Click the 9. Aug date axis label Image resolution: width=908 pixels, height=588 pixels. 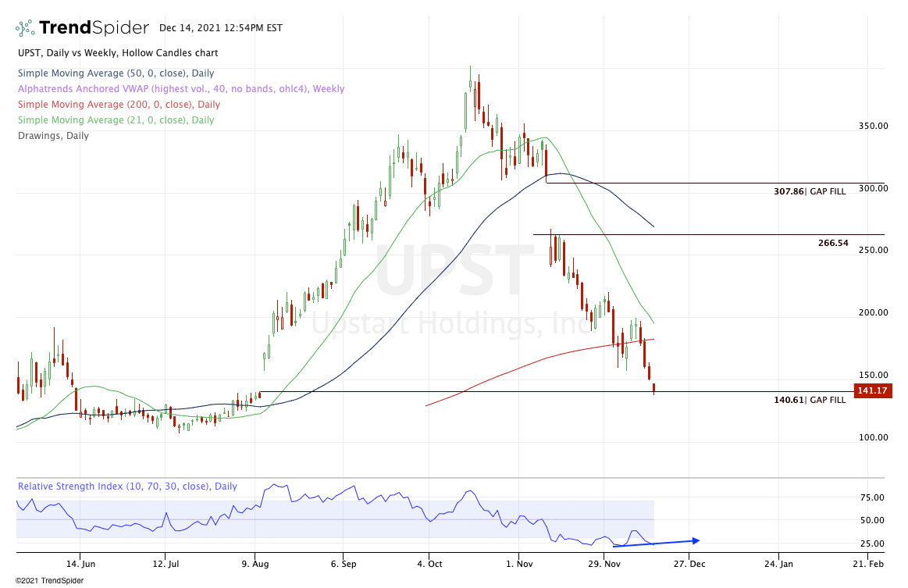click(x=255, y=564)
